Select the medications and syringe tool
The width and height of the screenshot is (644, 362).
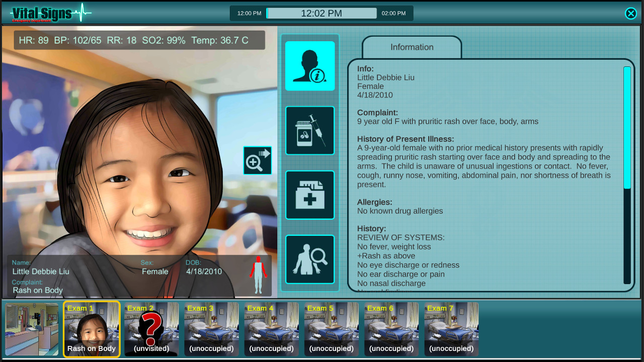(309, 130)
